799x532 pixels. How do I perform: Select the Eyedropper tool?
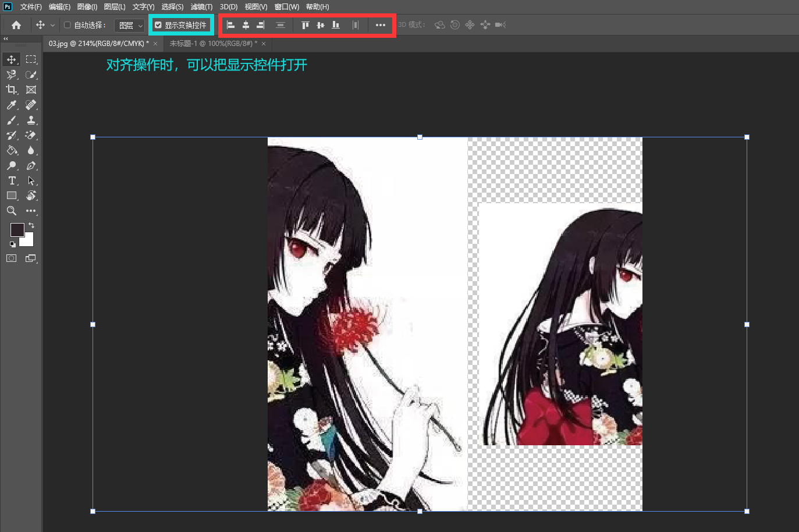coord(12,105)
